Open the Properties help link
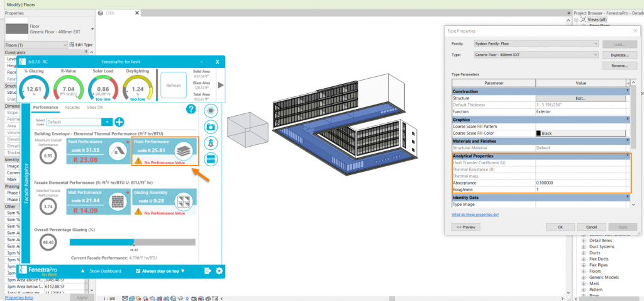 (x=19, y=297)
